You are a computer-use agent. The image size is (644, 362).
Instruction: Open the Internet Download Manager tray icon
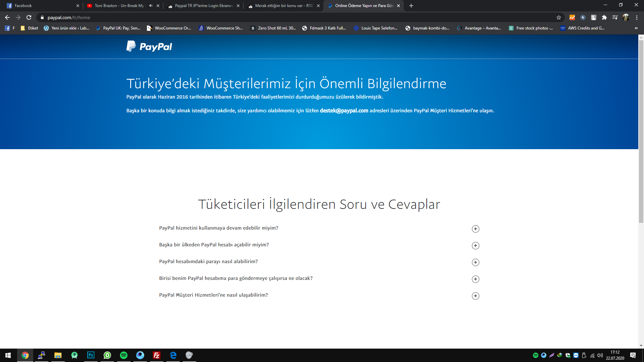560,355
